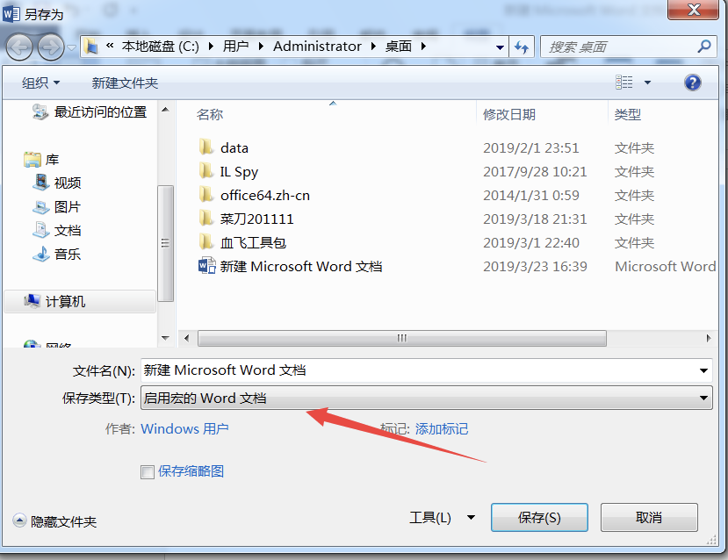Click the 添加标记 link

click(x=441, y=428)
